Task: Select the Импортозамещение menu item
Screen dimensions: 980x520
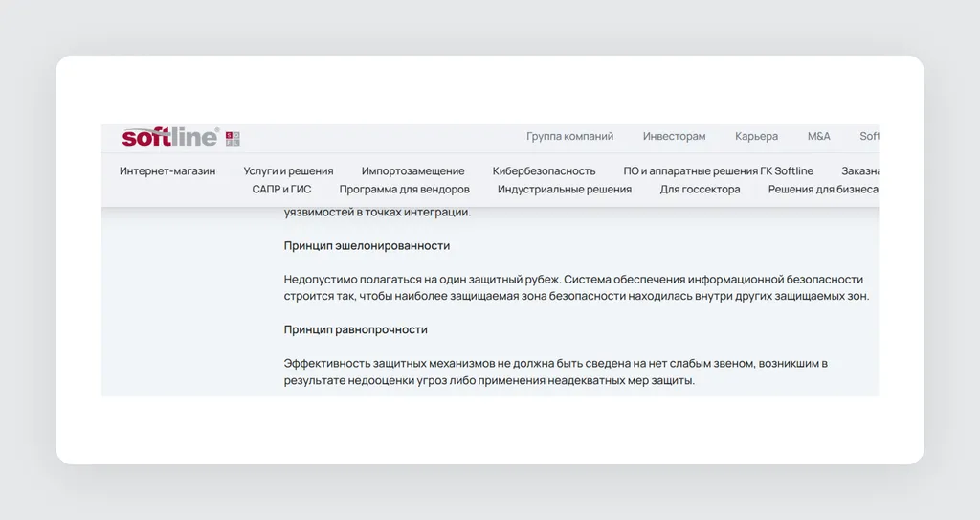Action: coord(412,170)
